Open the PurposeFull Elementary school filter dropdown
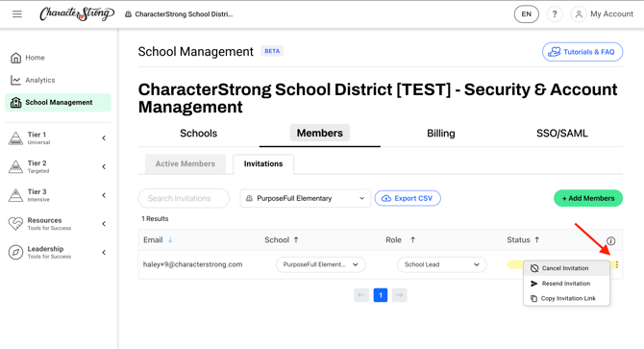The height and width of the screenshot is (349, 644). click(305, 198)
